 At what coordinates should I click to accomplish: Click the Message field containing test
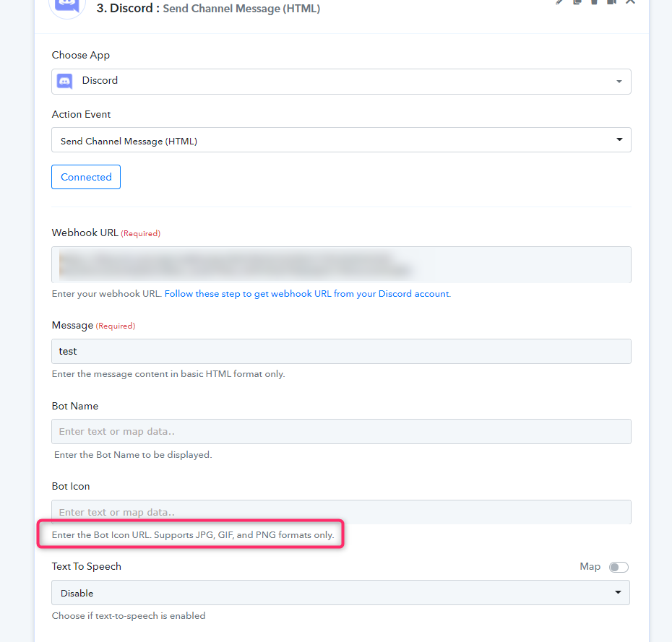[x=341, y=351]
